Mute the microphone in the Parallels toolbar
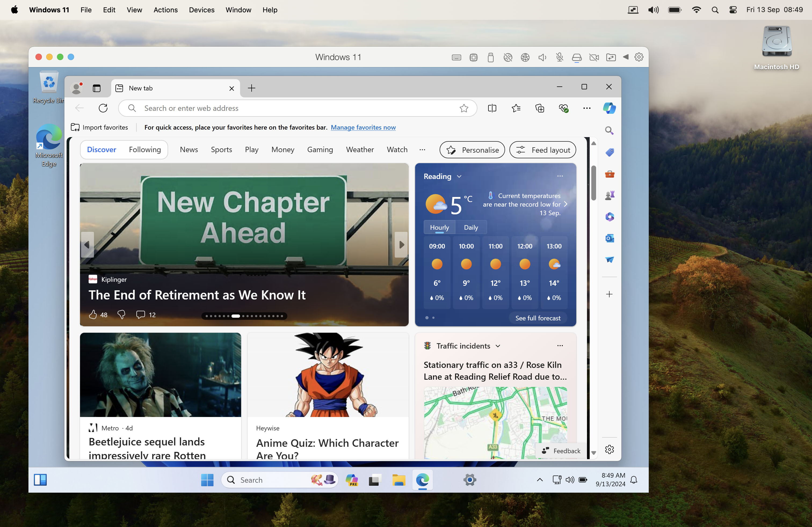 [x=559, y=57]
